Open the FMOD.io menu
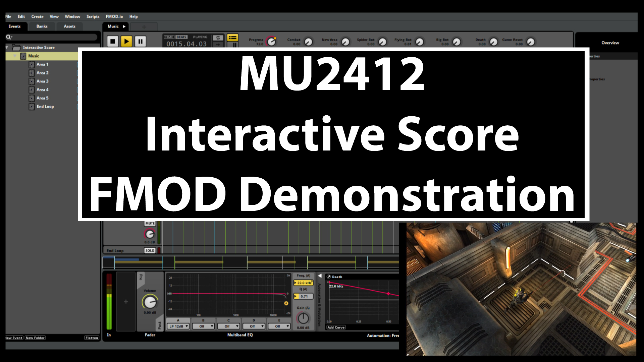Image resolution: width=644 pixels, height=362 pixels. tap(114, 16)
